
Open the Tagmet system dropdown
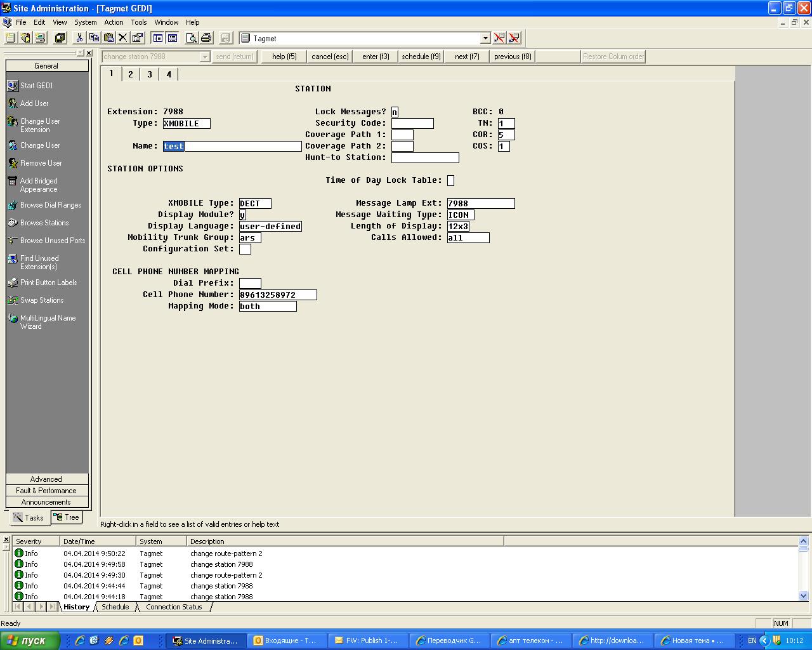click(x=485, y=38)
